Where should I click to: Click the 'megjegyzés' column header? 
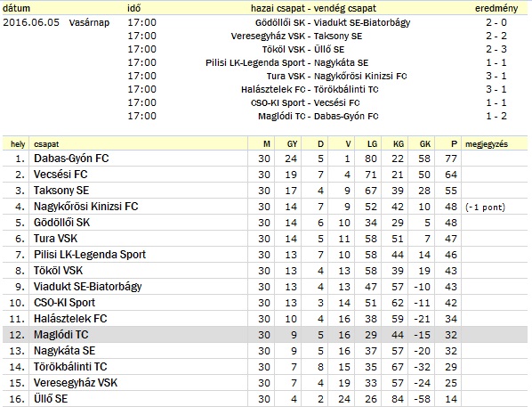[487, 144]
